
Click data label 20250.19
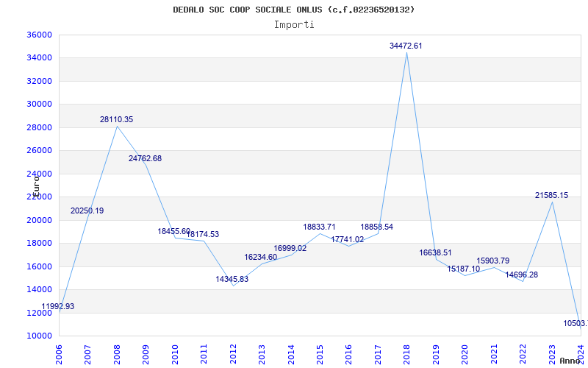coord(87,210)
